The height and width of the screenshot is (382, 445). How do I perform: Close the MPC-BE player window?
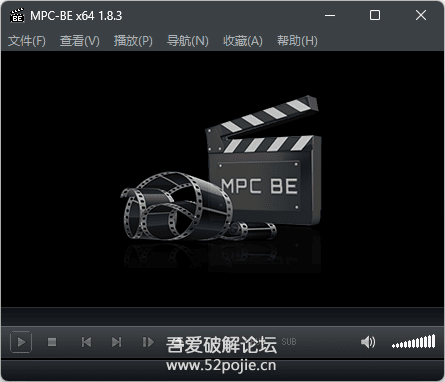pos(421,15)
